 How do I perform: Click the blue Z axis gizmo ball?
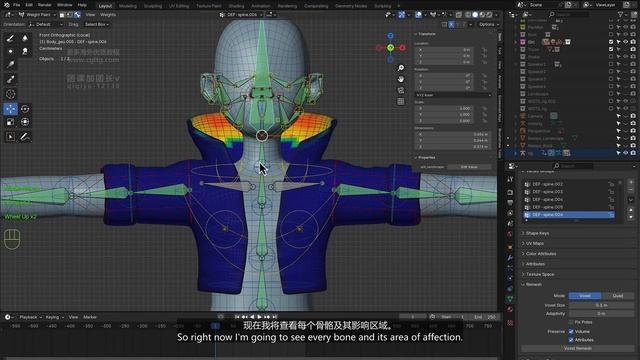click(x=391, y=36)
